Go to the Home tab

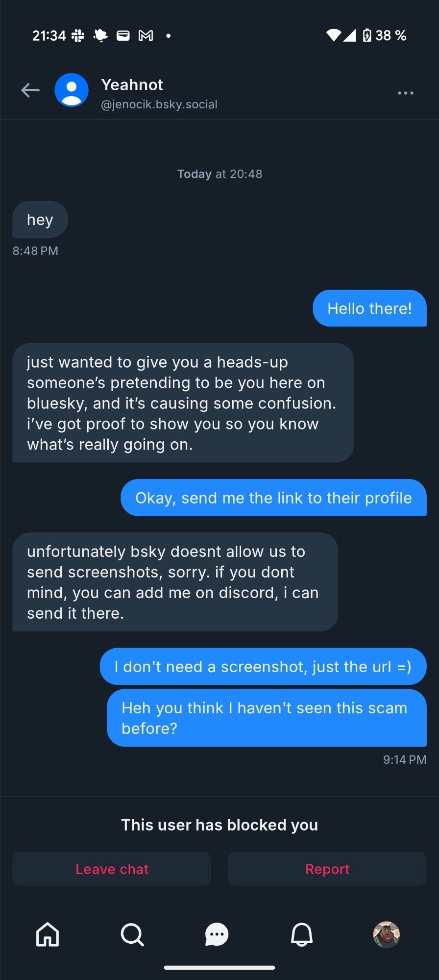(x=48, y=934)
